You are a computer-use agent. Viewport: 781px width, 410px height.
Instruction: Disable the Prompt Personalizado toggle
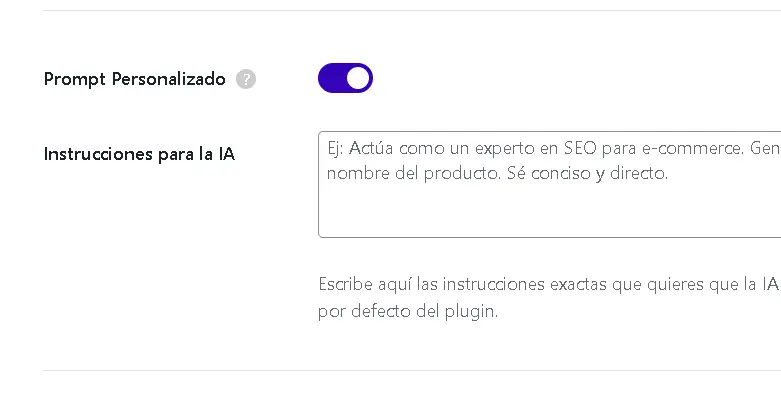click(x=345, y=78)
